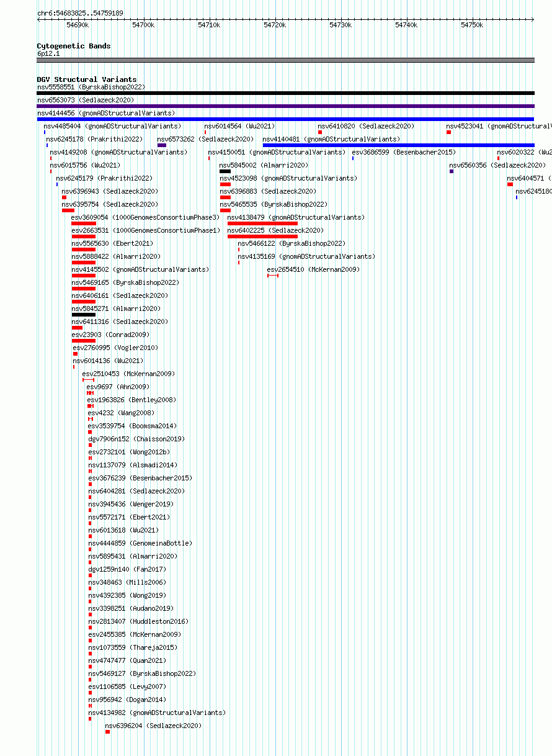Click the nsv6410820 (Sedlazeck2020) label

point(367,126)
